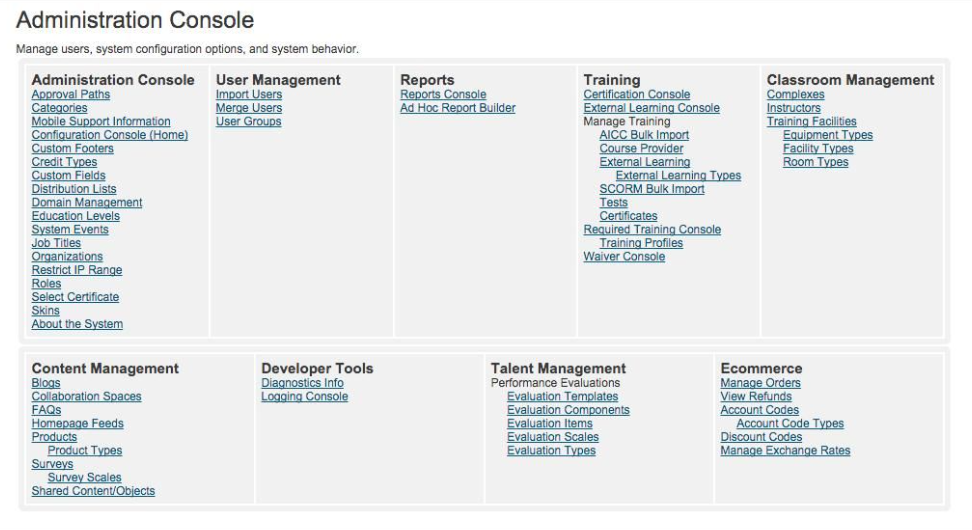Open the Certification Console link

[x=637, y=95]
